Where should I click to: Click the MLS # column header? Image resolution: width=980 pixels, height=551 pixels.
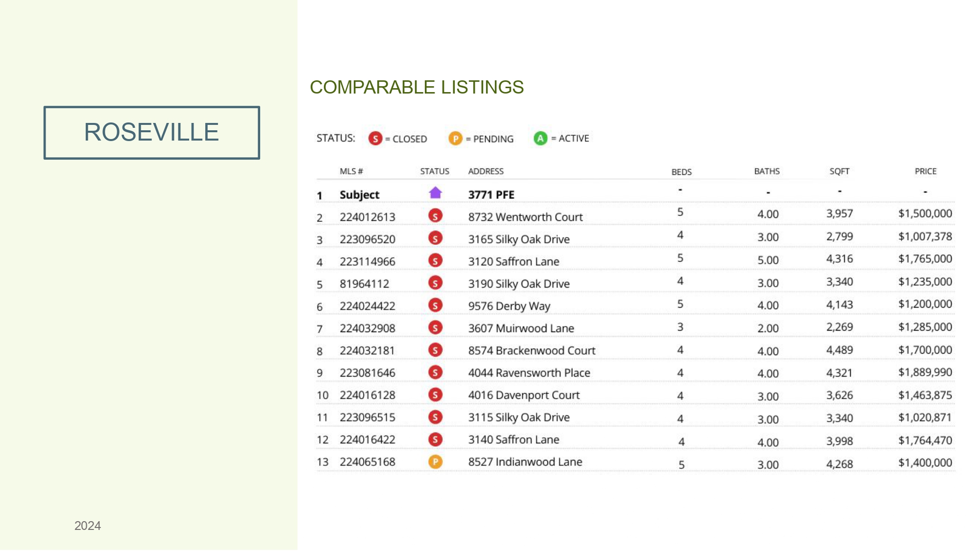click(x=351, y=171)
